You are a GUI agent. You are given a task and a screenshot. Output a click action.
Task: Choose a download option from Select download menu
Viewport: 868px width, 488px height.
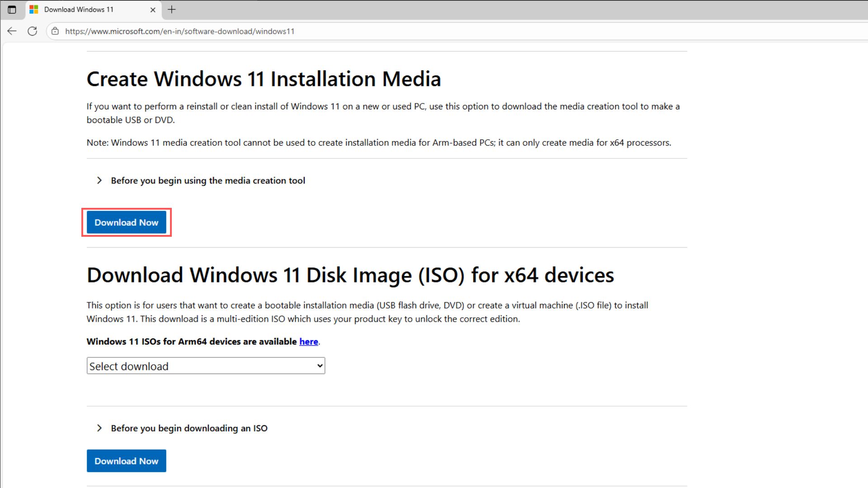pyautogui.click(x=206, y=366)
